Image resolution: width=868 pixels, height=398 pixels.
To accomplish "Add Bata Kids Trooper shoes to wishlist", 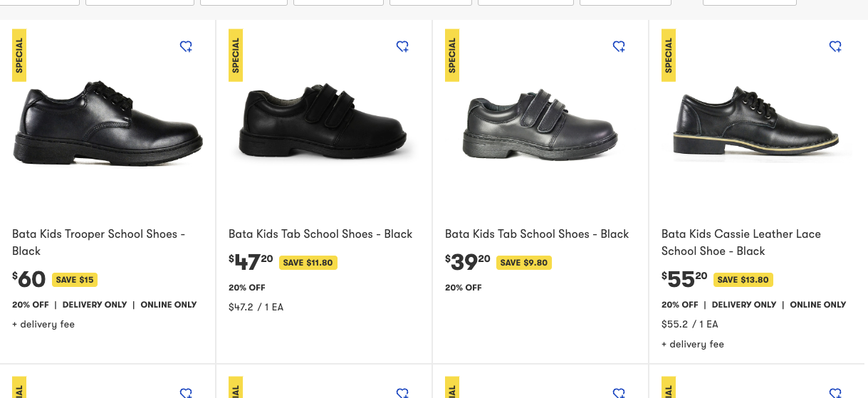I will click(186, 46).
